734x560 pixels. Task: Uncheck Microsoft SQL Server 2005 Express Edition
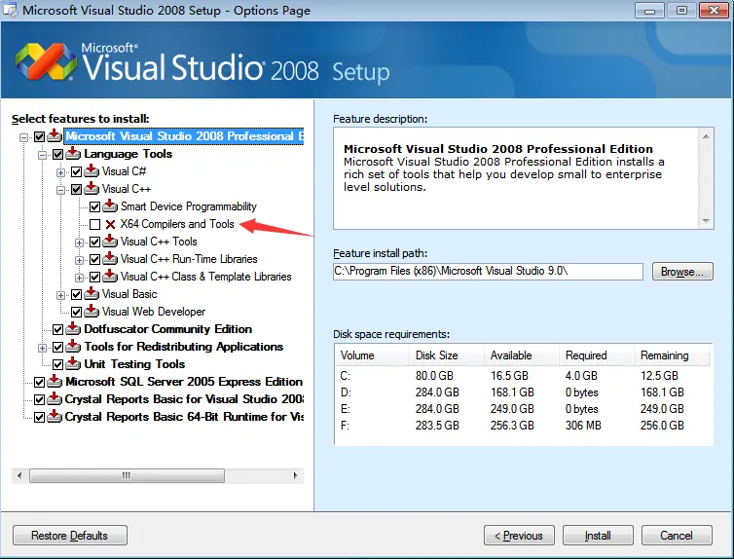pos(39,382)
